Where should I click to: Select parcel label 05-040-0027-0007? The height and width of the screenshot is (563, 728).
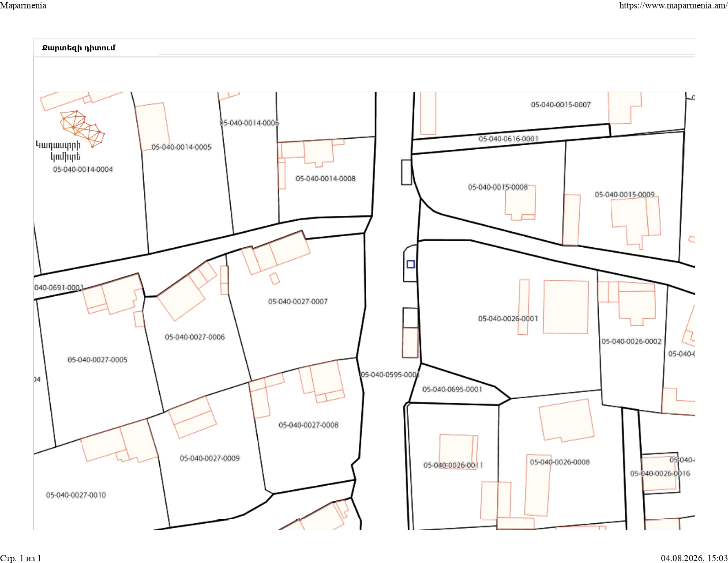[x=298, y=301]
